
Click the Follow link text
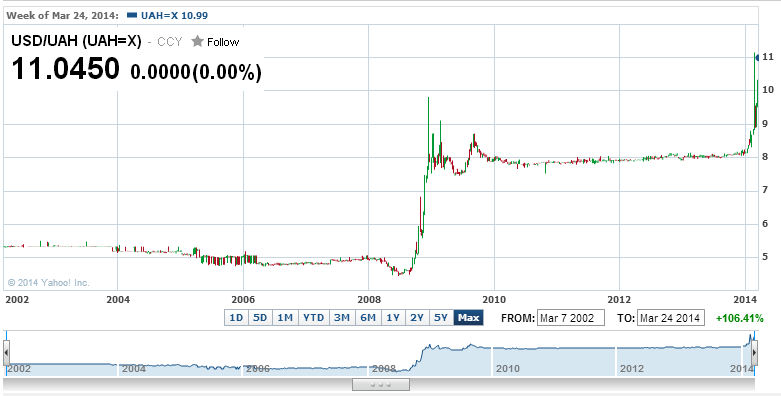point(223,42)
